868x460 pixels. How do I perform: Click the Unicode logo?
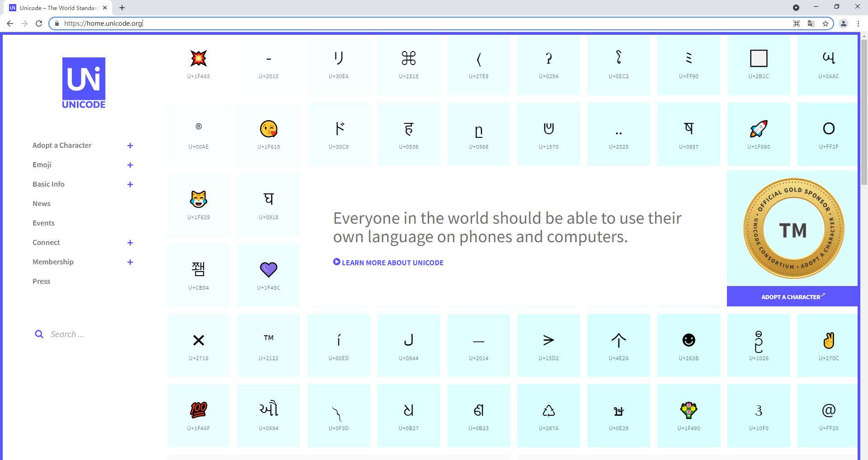[84, 83]
